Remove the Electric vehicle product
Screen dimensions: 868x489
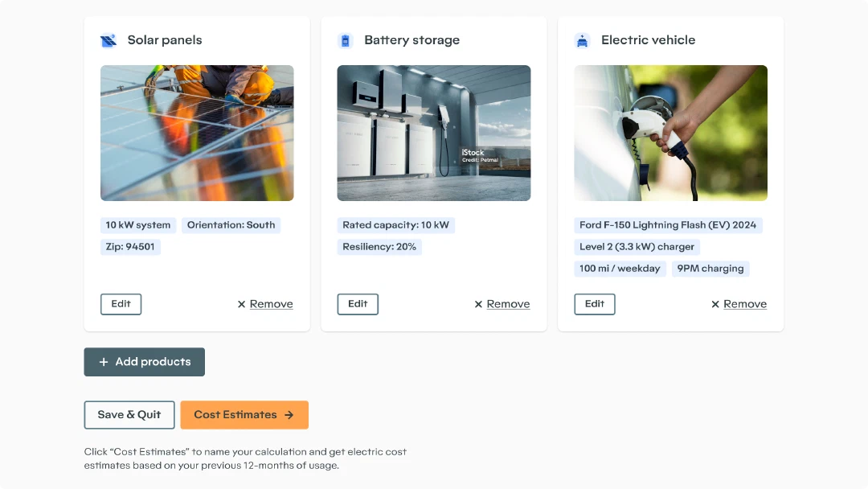(x=745, y=304)
